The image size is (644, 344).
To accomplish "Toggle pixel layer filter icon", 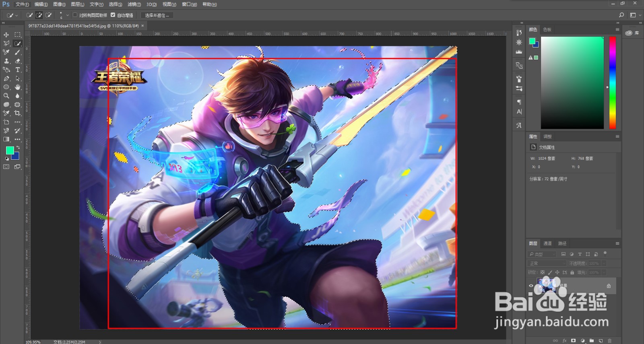I will [x=563, y=254].
